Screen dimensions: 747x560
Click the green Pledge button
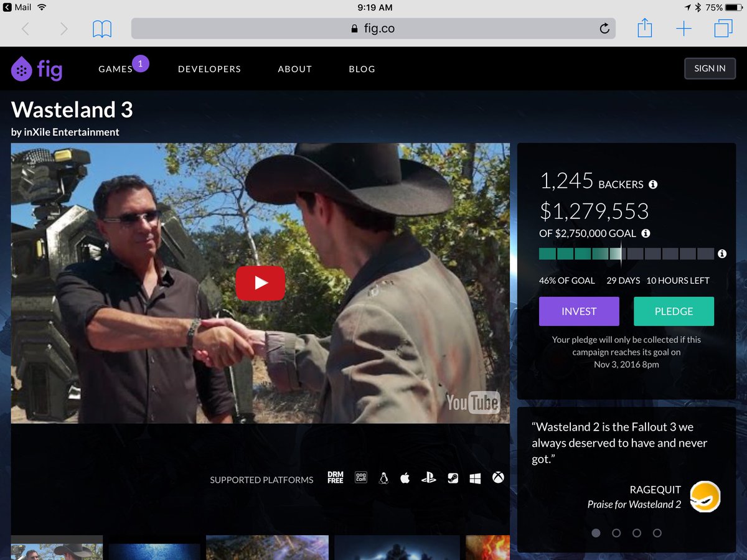674,311
